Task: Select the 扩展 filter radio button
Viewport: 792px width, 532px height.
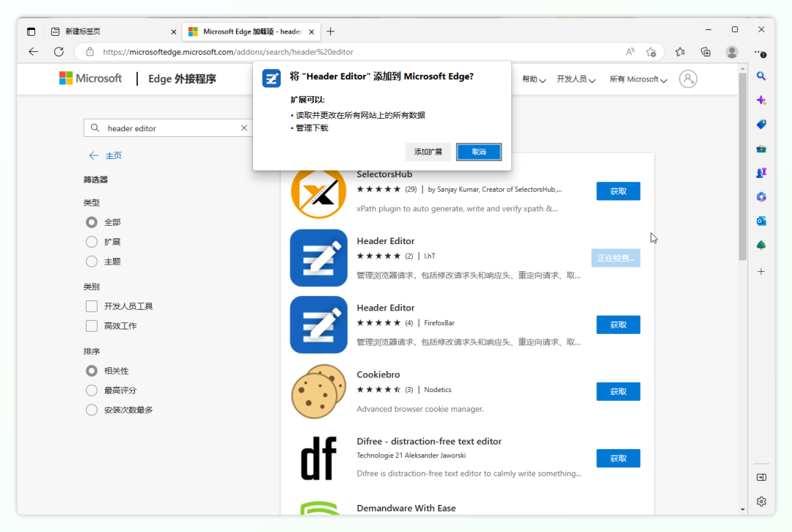Action: point(91,242)
